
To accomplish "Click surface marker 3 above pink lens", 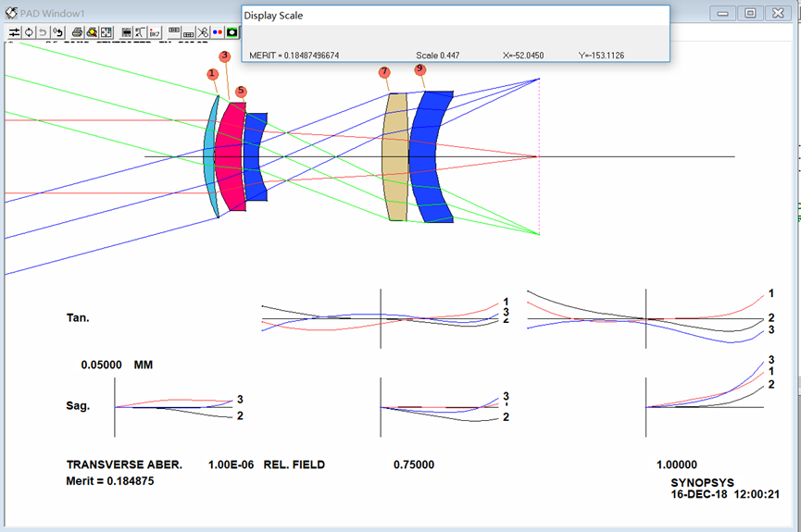I will pos(225,56).
